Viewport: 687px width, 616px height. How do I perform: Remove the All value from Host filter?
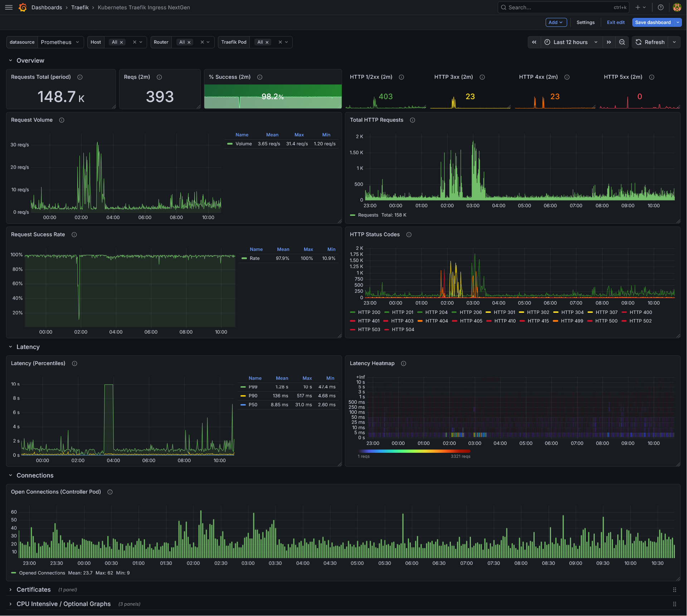121,42
